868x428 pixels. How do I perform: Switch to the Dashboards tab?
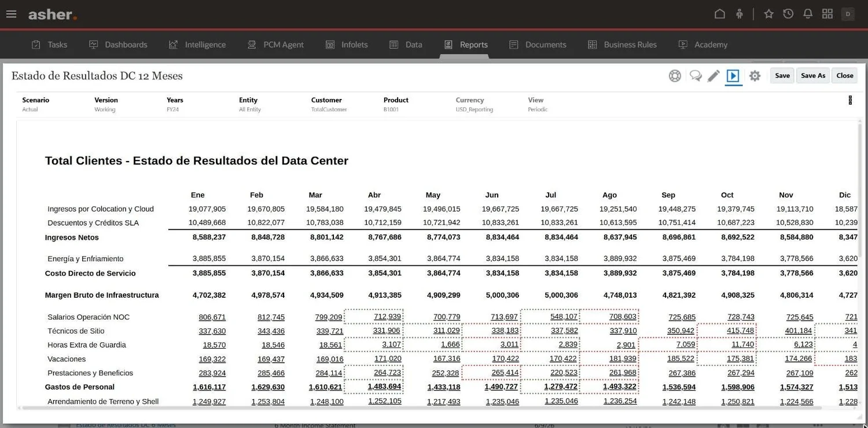tap(118, 45)
